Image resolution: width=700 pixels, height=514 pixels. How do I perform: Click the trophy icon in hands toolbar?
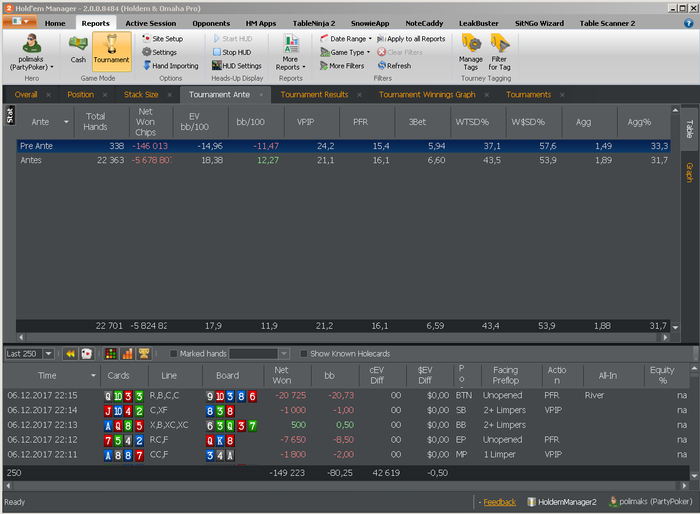click(x=144, y=354)
